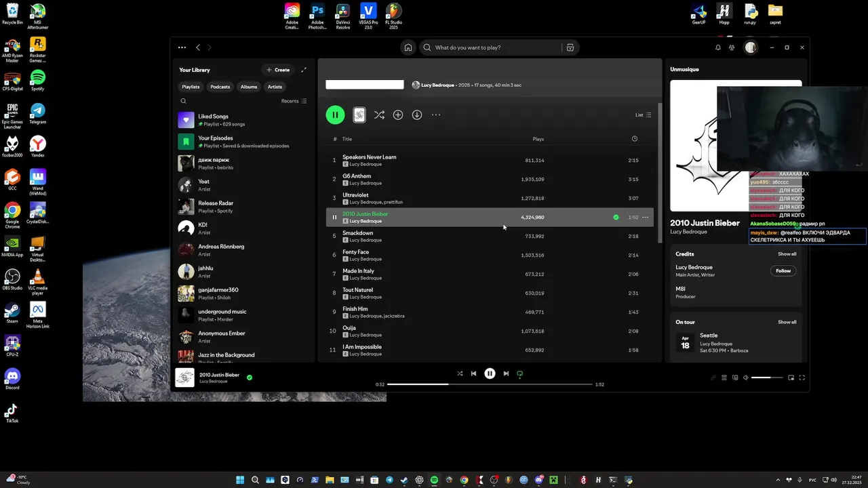Add the album to Your Library
This screenshot has height=488, width=868.
pyautogui.click(x=398, y=115)
